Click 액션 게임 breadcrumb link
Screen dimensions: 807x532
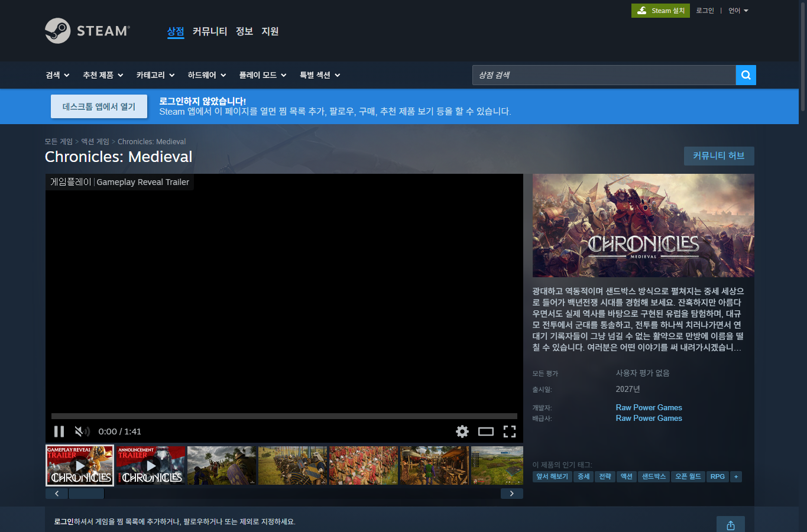[95, 142]
